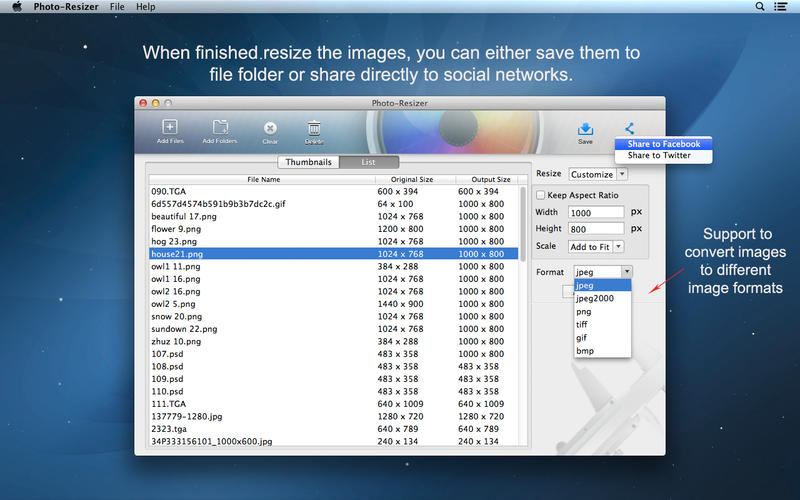The height and width of the screenshot is (500, 800).
Task: Open the Apple menu icon
Action: (x=17, y=7)
